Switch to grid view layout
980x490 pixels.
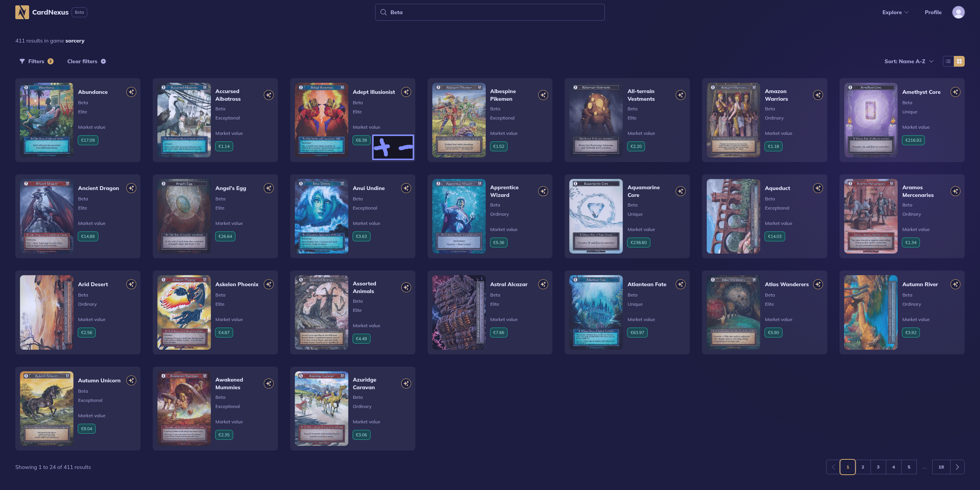point(959,61)
